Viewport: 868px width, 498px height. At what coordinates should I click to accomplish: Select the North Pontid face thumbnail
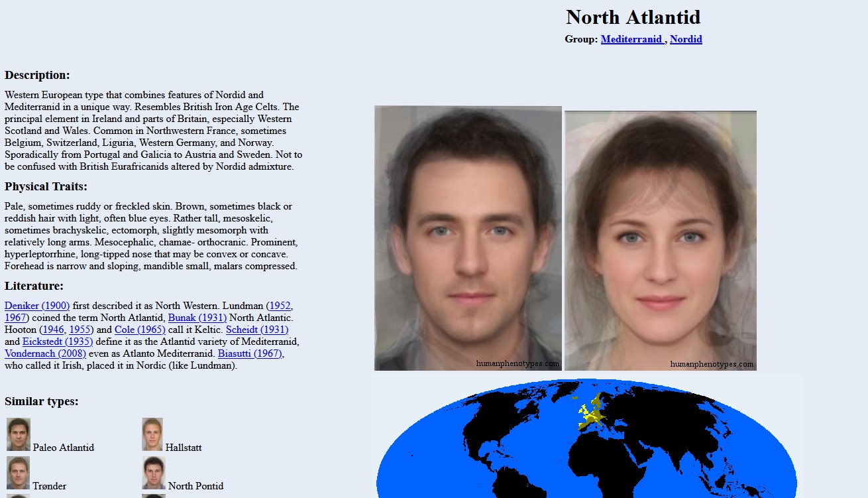(x=154, y=473)
